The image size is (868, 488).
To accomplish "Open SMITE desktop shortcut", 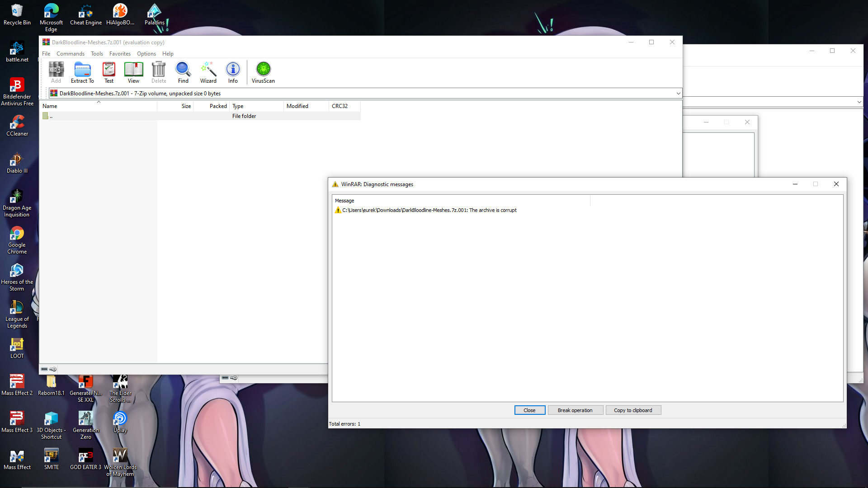I will (x=52, y=459).
